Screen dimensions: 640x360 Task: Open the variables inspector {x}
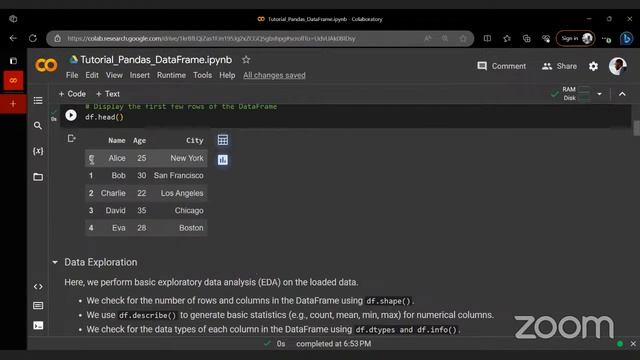click(38, 151)
